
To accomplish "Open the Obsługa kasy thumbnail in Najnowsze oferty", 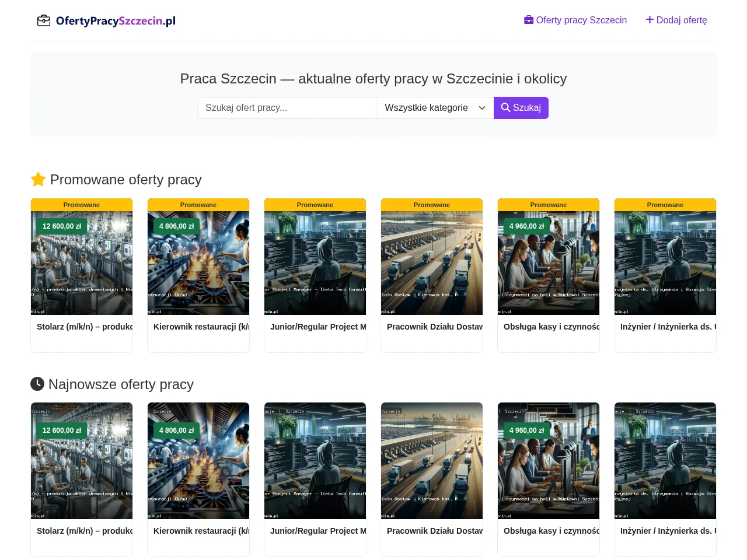I will (x=549, y=461).
